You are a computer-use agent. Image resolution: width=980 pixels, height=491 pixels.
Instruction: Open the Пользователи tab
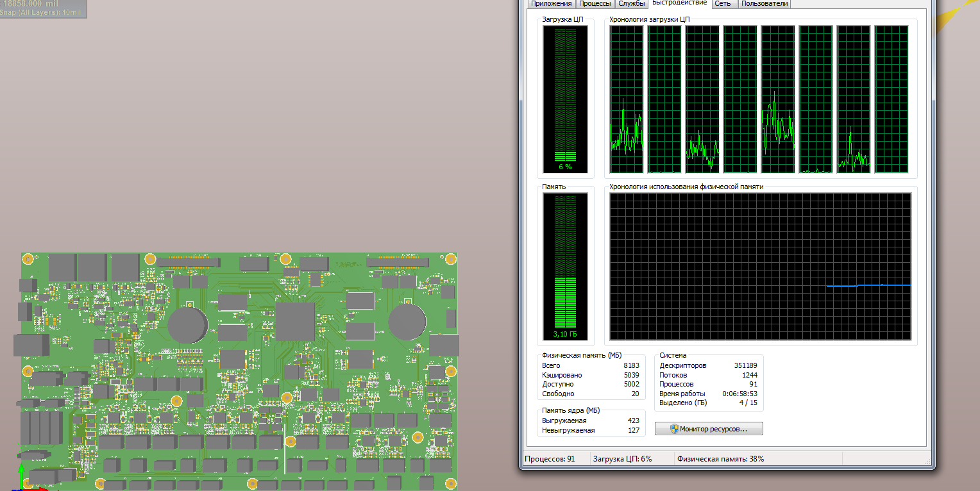pyautogui.click(x=765, y=4)
